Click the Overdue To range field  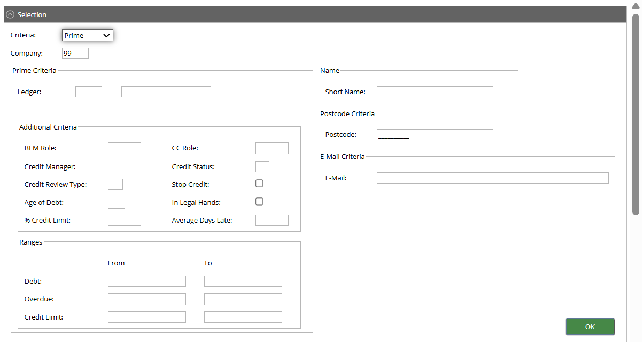click(x=243, y=299)
